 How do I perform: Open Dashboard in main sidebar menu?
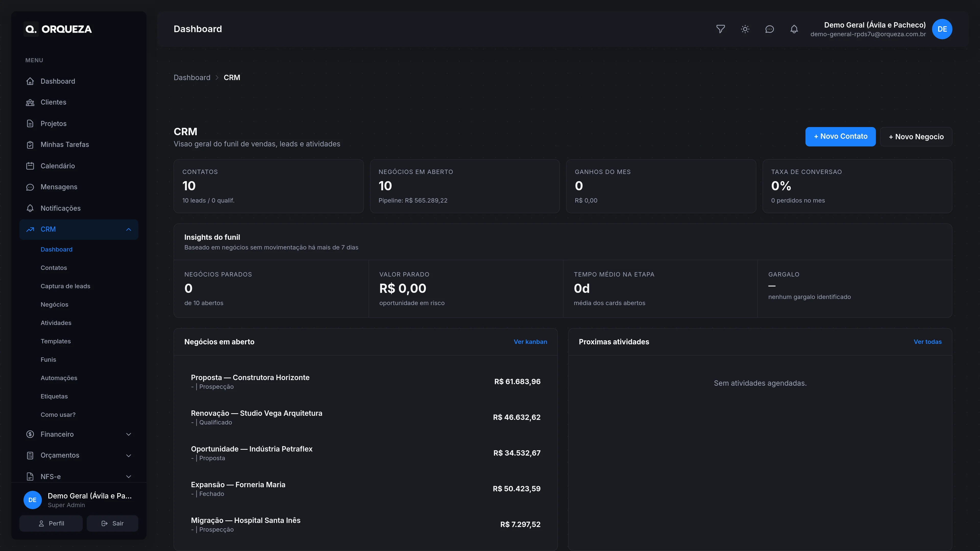[x=79, y=81]
